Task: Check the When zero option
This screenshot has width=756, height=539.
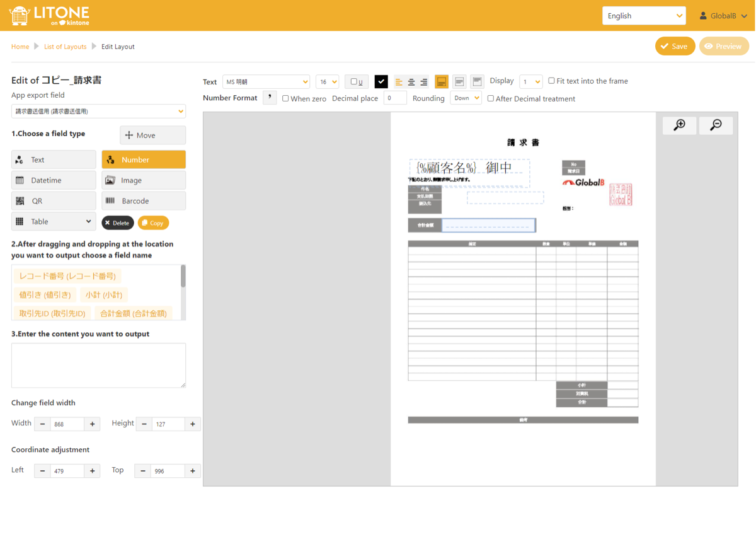Action: 285,98
